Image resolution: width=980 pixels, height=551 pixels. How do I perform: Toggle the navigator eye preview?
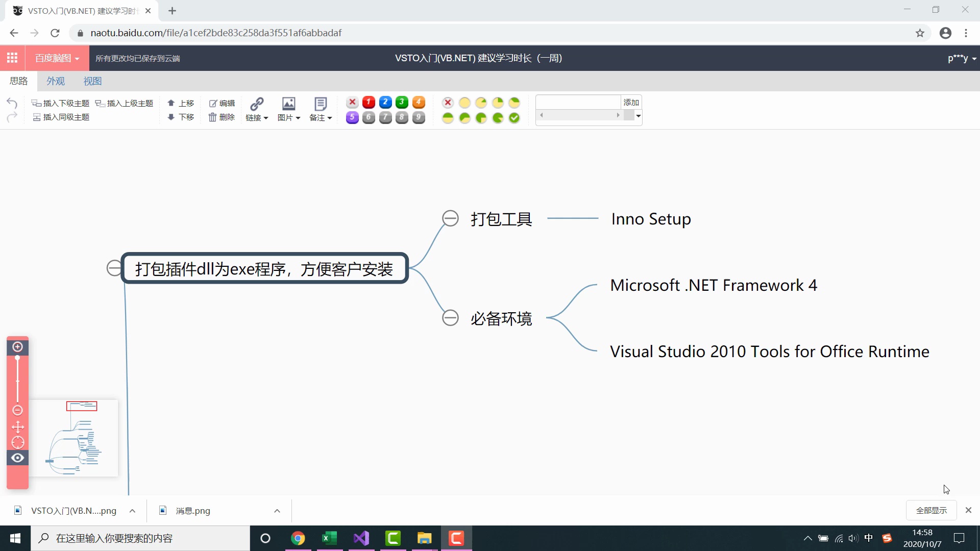[17, 458]
